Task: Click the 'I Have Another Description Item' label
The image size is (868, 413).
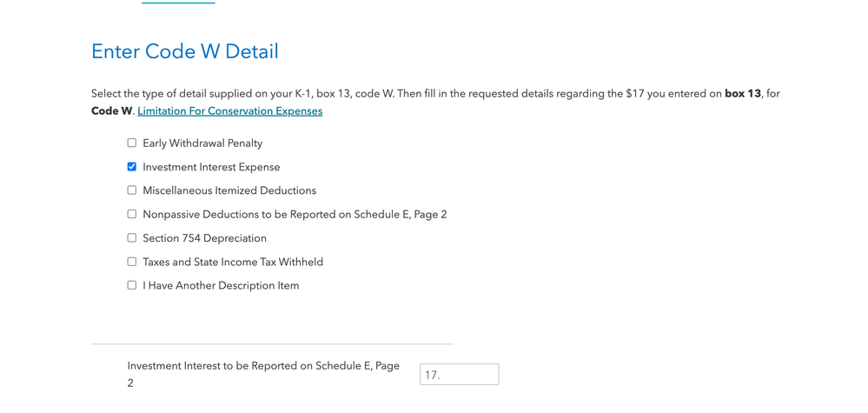Action: 221,286
